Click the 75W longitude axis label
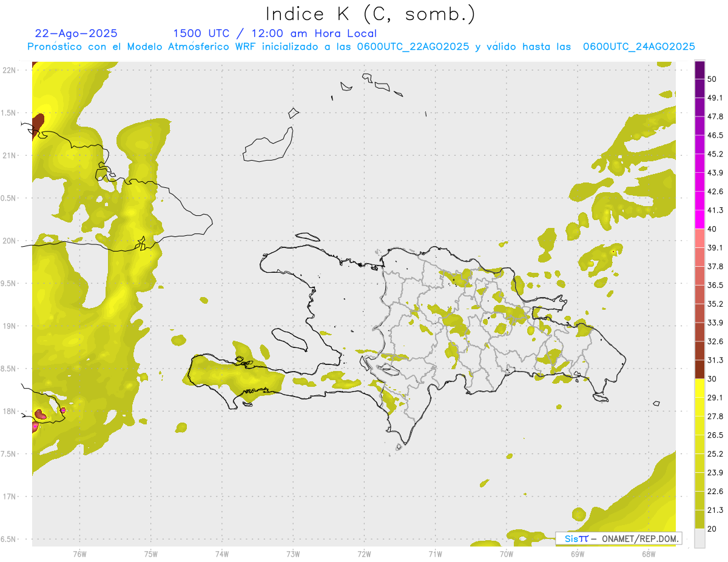The height and width of the screenshot is (562, 728). coord(151,553)
